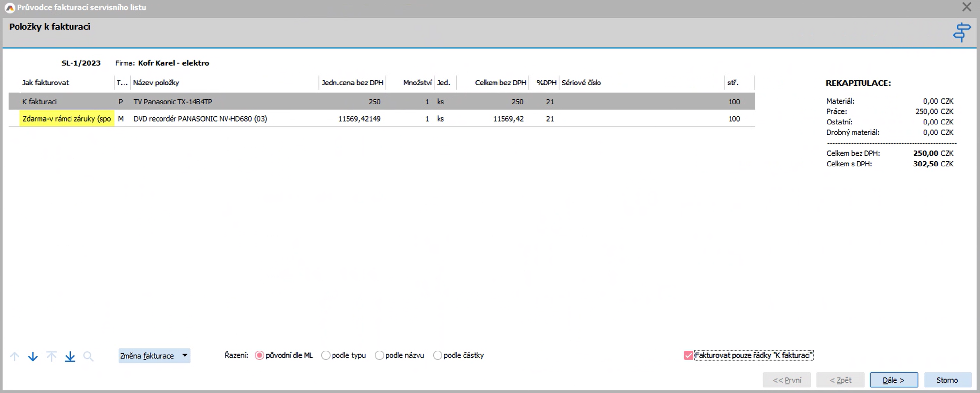Image resolution: width=980 pixels, height=393 pixels.
Task: Select sorting 'původní dle ML'
Action: pos(260,355)
